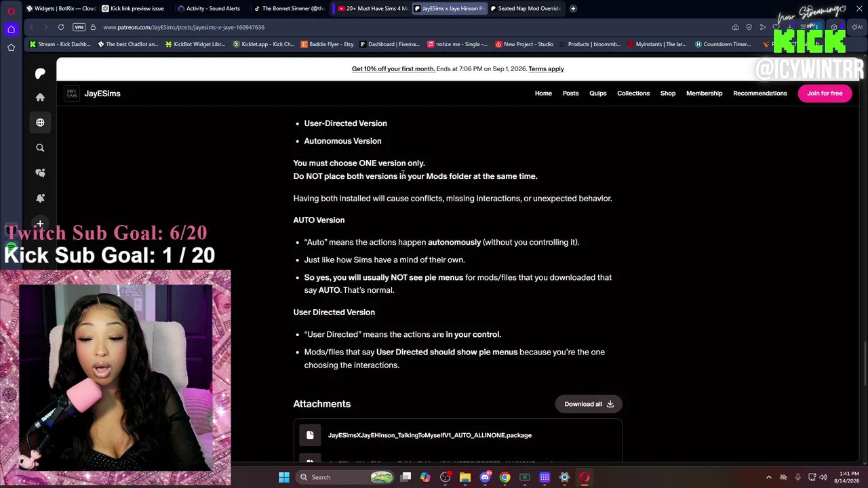This screenshot has width=868, height=488.
Task: Switch to Kick link preview issue tab
Action: (x=134, y=9)
